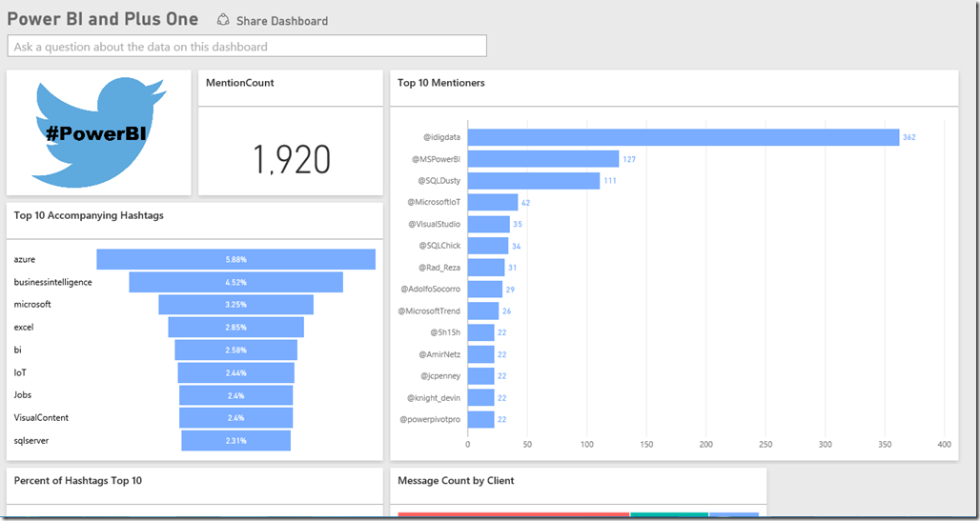Click the @MSPowerBI axis label

(436, 159)
